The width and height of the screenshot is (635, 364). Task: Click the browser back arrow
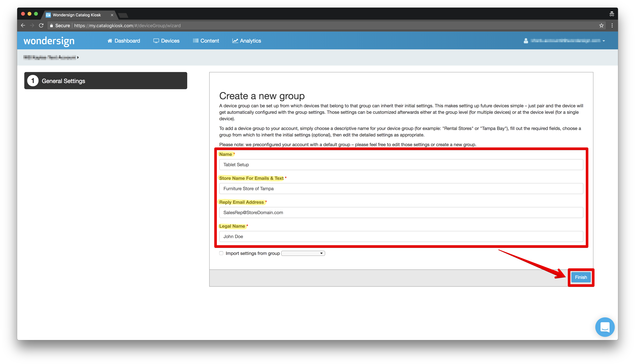coord(23,25)
